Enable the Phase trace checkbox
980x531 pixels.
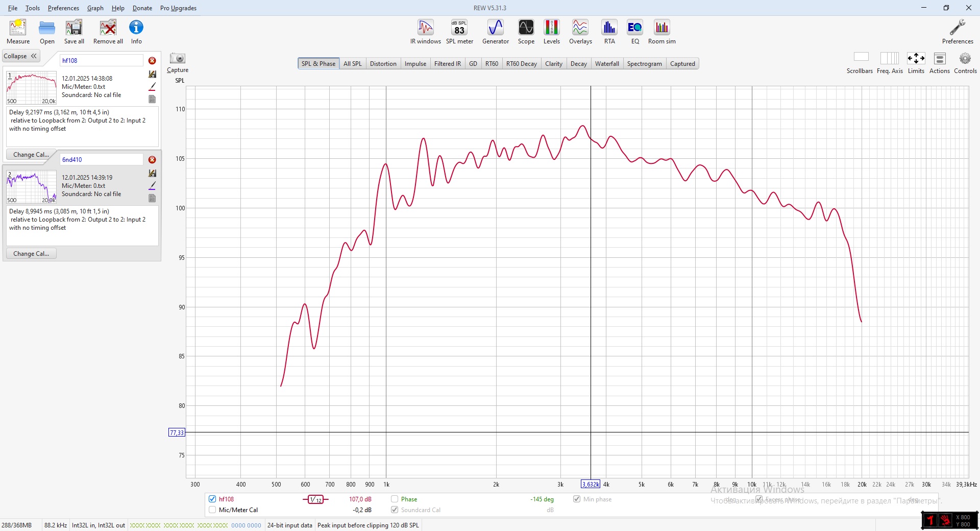click(x=395, y=499)
